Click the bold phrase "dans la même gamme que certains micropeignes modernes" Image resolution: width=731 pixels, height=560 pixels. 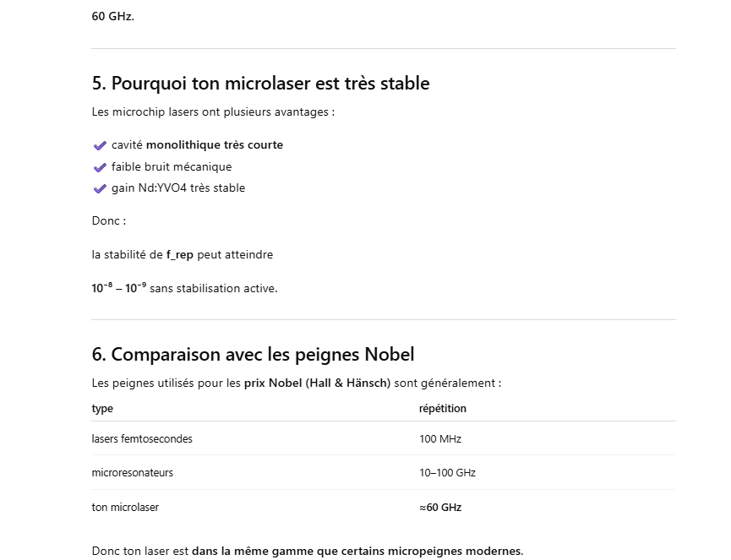click(357, 552)
